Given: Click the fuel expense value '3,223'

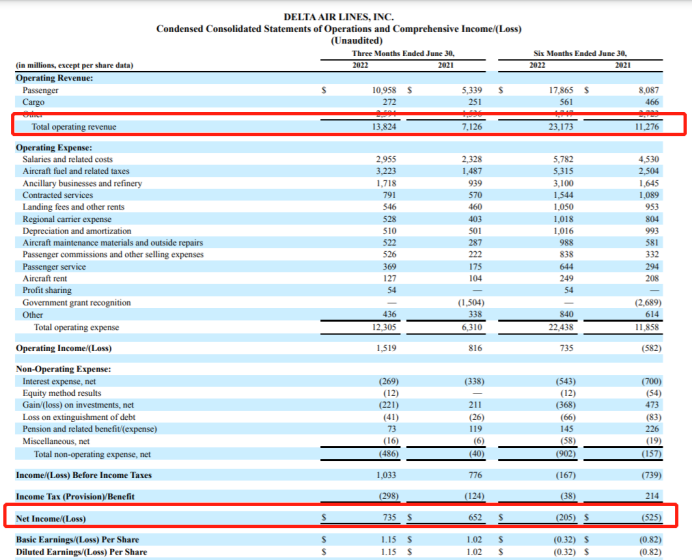Looking at the screenshot, I should [x=386, y=171].
